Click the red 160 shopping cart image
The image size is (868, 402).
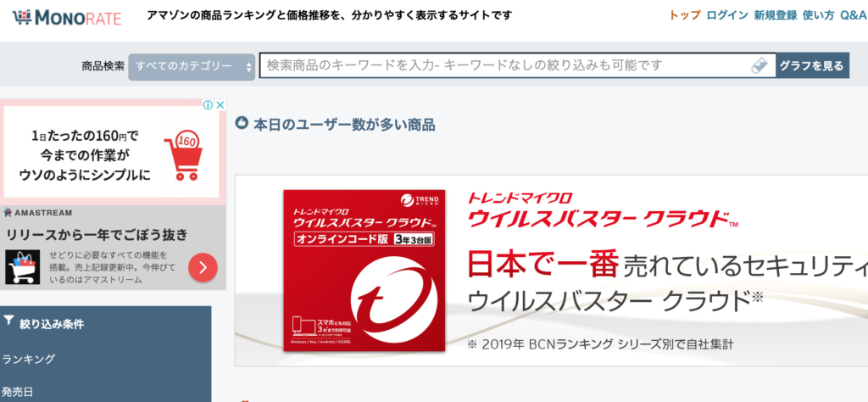click(x=184, y=156)
